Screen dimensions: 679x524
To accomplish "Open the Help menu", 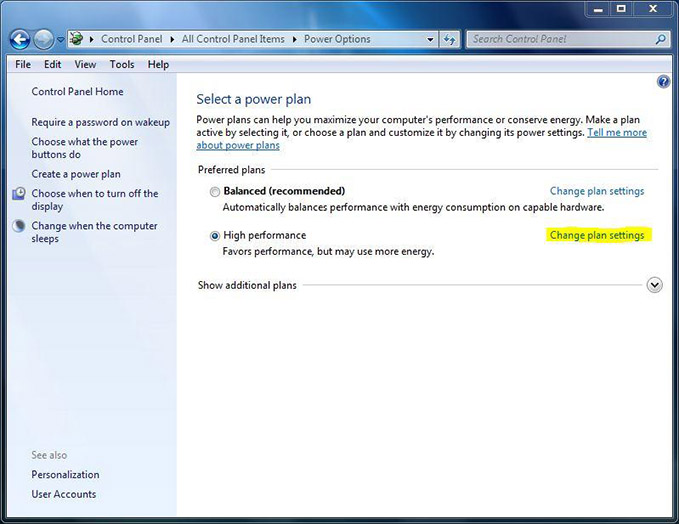I will tap(158, 65).
